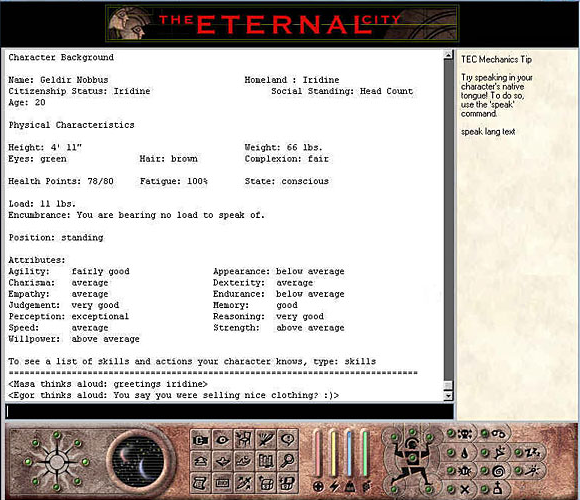Click the lightning bolt icon under the yellow bar
The image size is (580, 500).
(334, 487)
